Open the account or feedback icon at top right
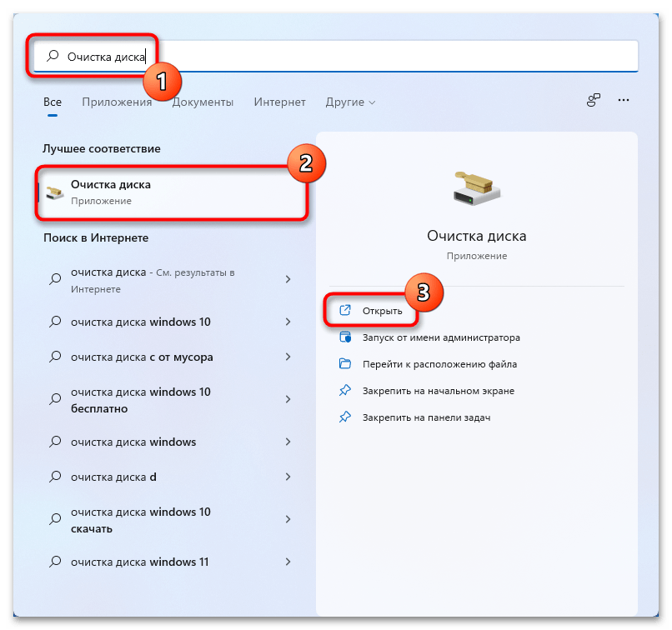Viewport: 672px width, 630px height. [593, 100]
